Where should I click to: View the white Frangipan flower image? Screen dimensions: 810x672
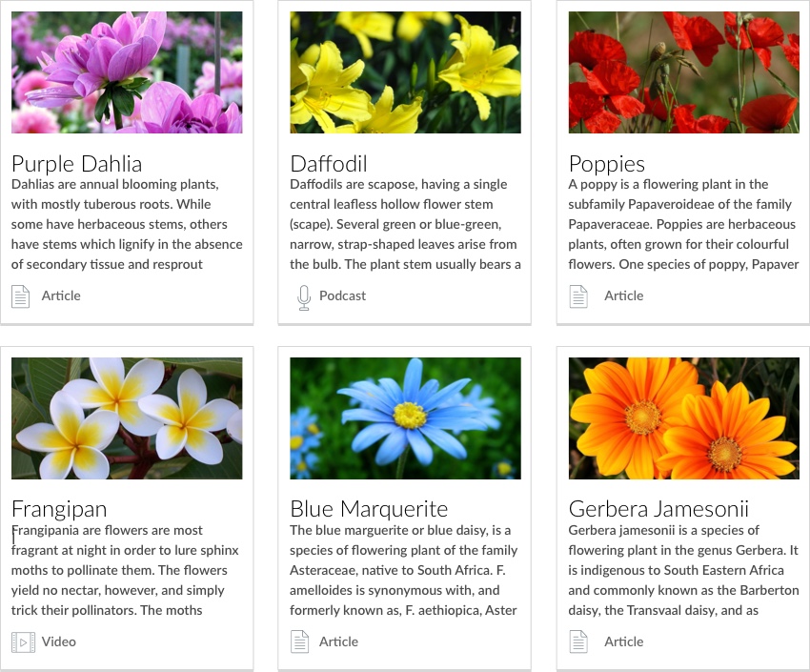(x=127, y=418)
